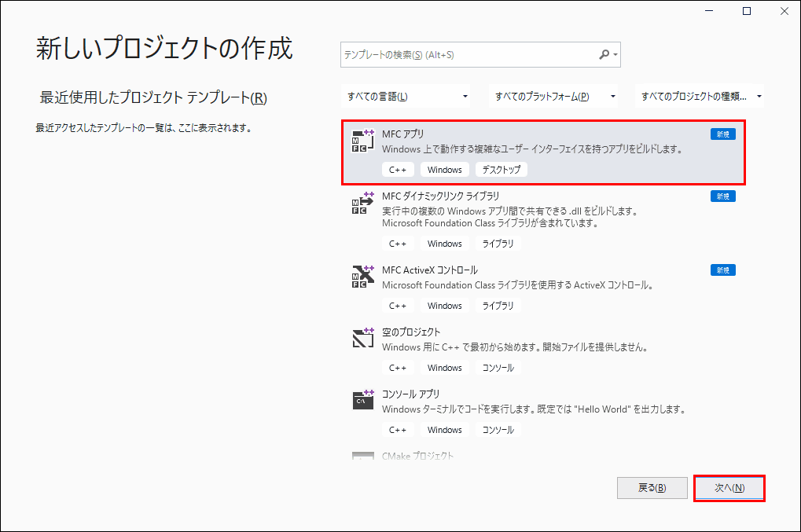Viewport: 801px width, 532px height.
Task: Click the Windows tag on 空のプロジェクト
Action: coord(444,368)
